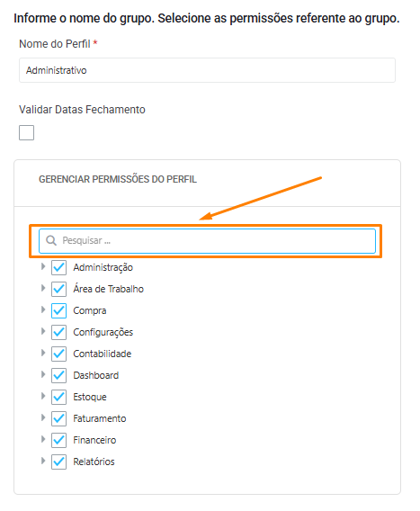Toggle the Estoque permission checkbox
This screenshot has width=420, height=511.
point(58,397)
